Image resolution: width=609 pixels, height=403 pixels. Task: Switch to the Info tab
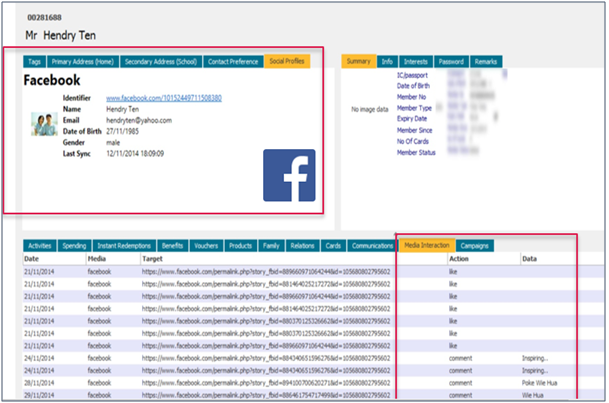(x=387, y=61)
